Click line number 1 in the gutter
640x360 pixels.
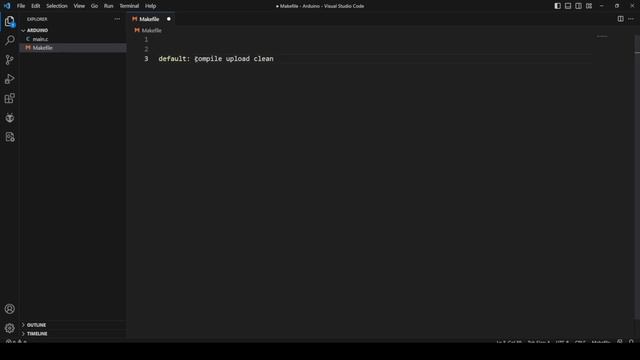pos(146,39)
